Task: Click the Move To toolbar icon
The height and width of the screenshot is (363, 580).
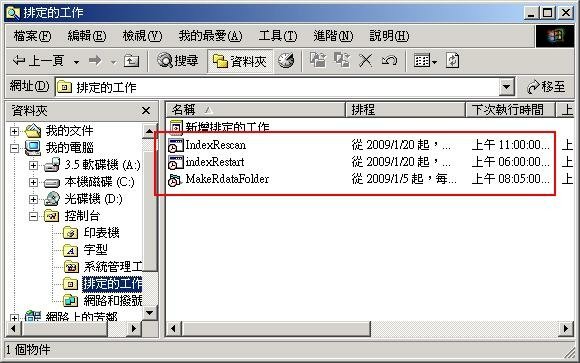Action: click(x=318, y=60)
